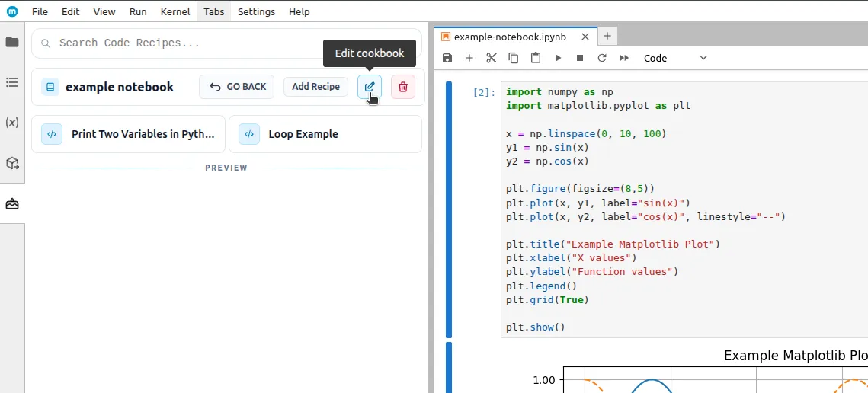868x393 pixels.
Task: Expand the Code cell type dropdown
Action: (675, 58)
